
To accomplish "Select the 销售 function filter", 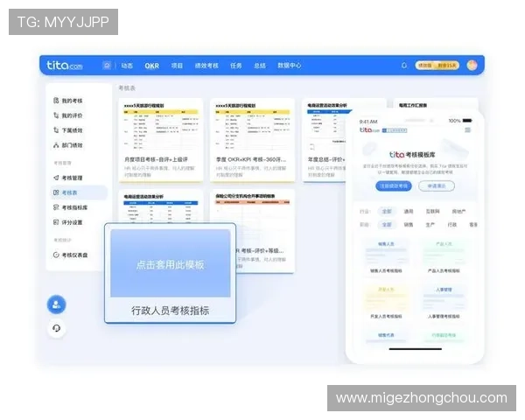I will [409, 224].
